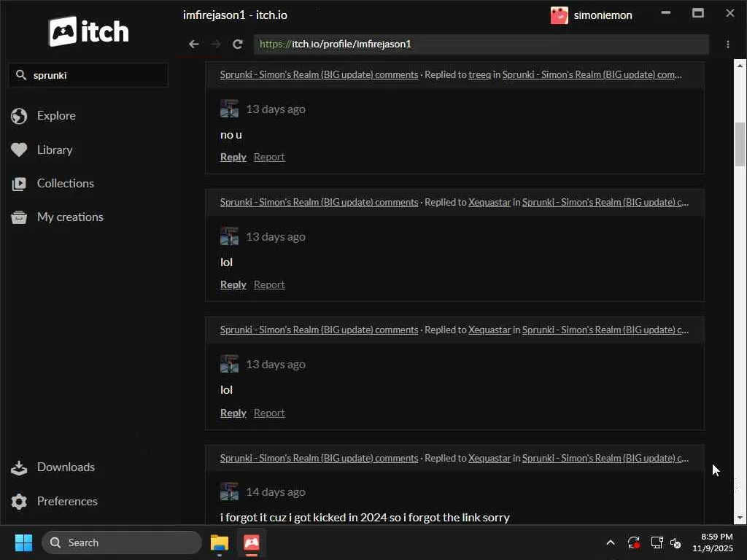Click the itch logo in the sidebar

[88, 31]
